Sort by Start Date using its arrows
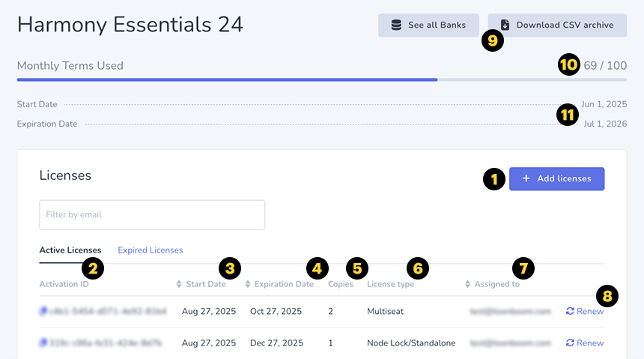This screenshot has width=644, height=359. coord(179,285)
